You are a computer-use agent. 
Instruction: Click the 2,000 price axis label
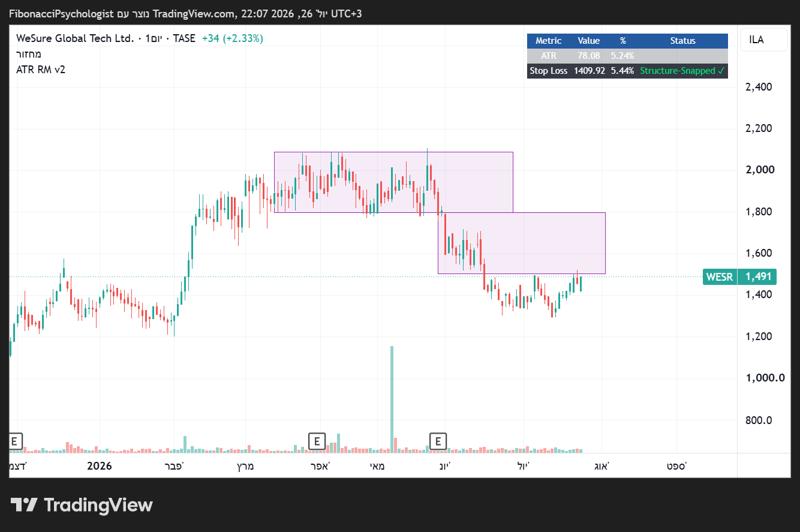point(760,170)
